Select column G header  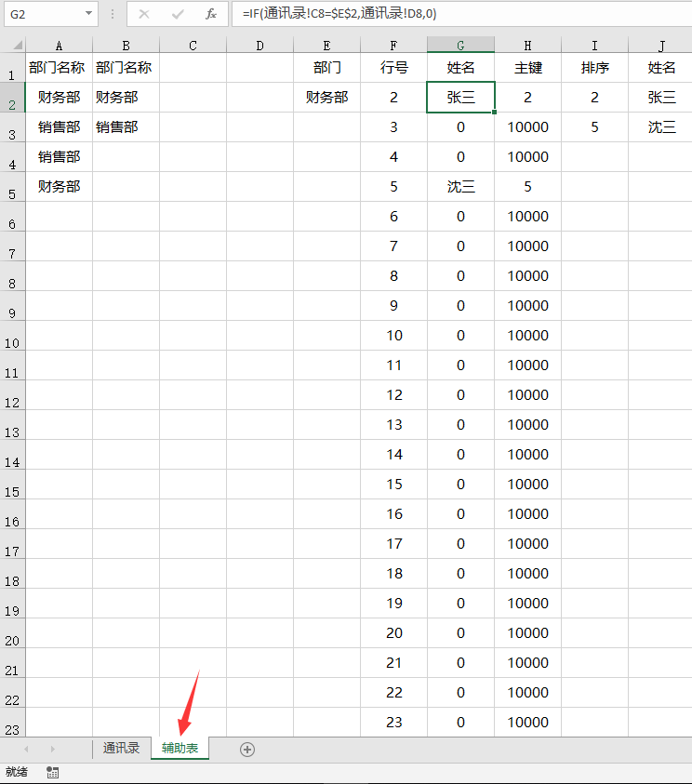[461, 46]
